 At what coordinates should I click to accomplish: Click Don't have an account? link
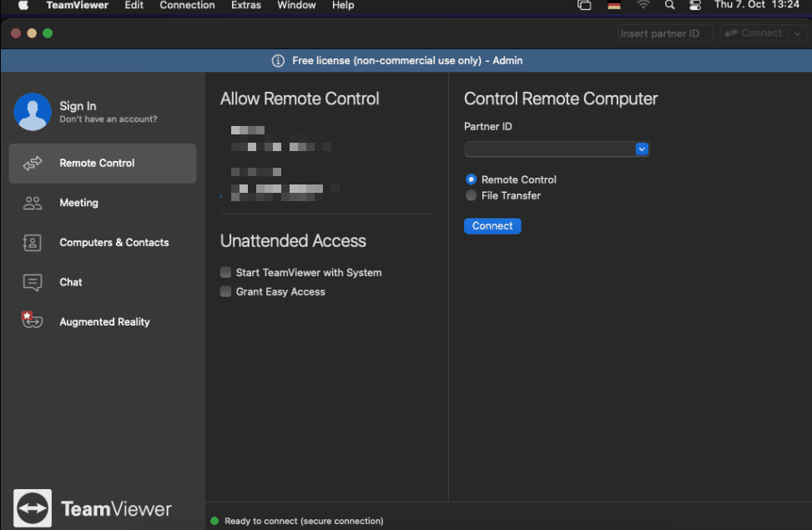pos(108,119)
